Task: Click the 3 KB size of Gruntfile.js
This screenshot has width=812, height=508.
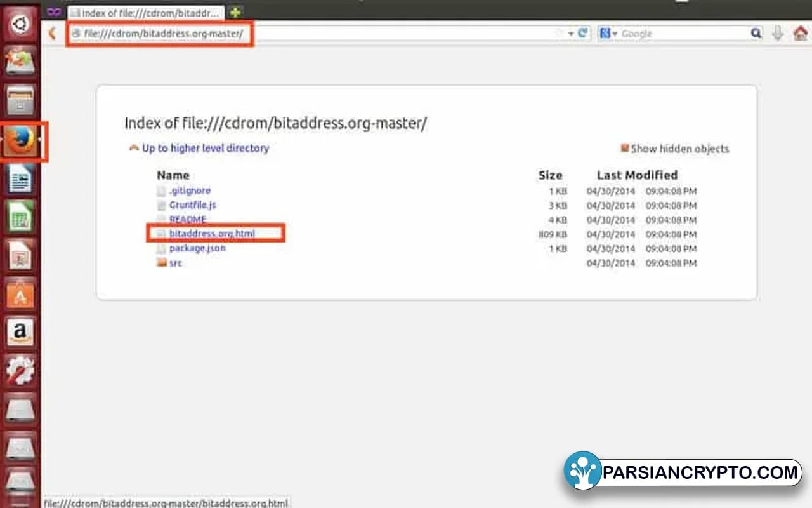Action: pyautogui.click(x=558, y=205)
